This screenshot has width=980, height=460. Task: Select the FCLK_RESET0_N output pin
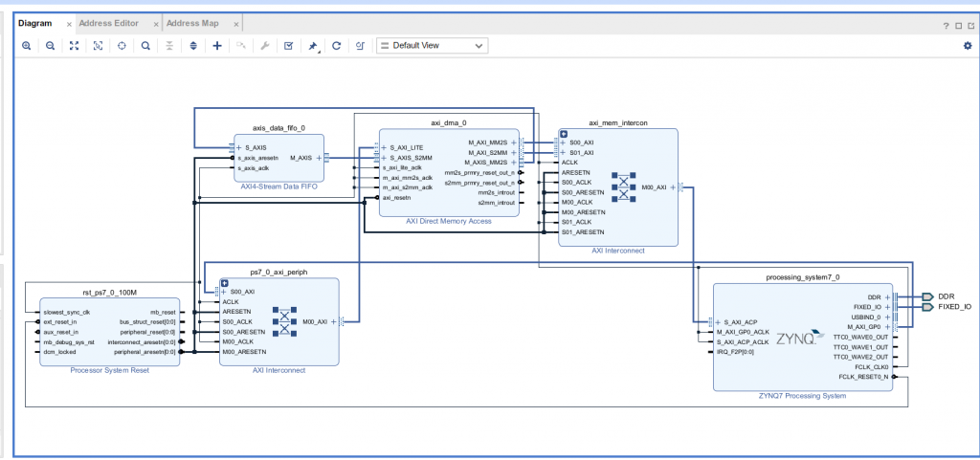click(864, 377)
